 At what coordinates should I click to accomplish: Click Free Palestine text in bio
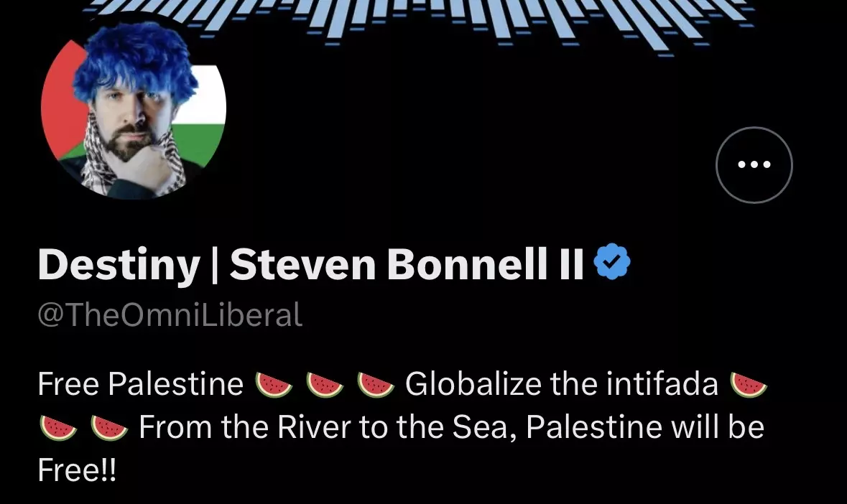[140, 384]
